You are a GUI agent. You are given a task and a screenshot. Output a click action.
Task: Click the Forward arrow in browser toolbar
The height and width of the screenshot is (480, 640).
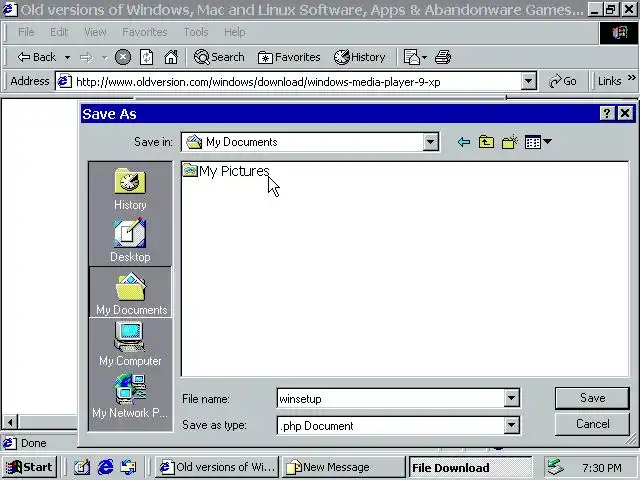(x=87, y=58)
